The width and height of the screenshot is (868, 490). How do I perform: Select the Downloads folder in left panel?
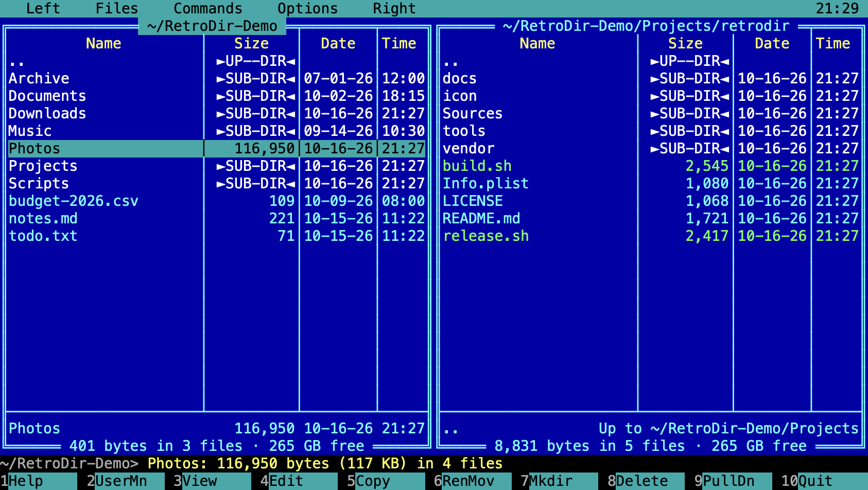coord(217,113)
